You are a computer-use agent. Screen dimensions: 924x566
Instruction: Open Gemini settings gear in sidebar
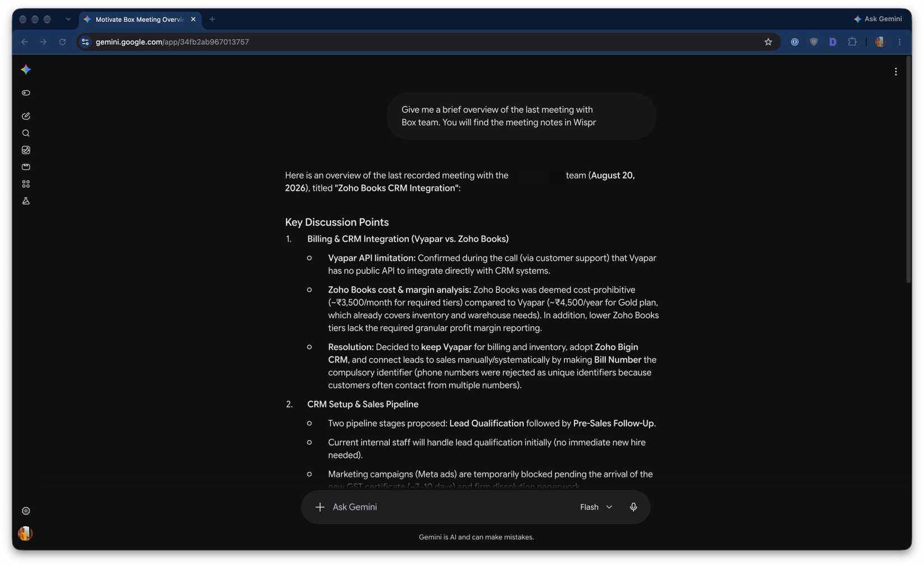pyautogui.click(x=26, y=511)
